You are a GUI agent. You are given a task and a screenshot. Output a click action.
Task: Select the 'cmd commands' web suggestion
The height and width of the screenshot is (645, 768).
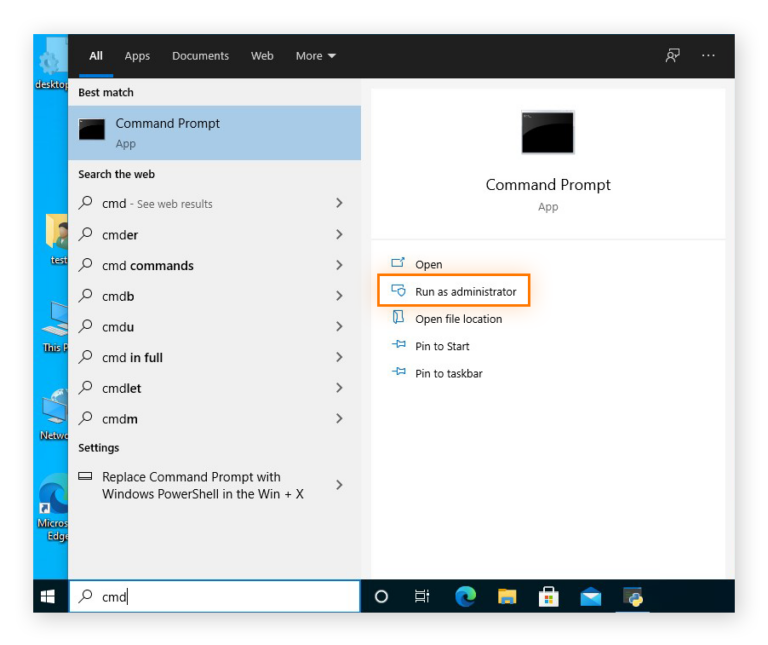click(x=147, y=265)
